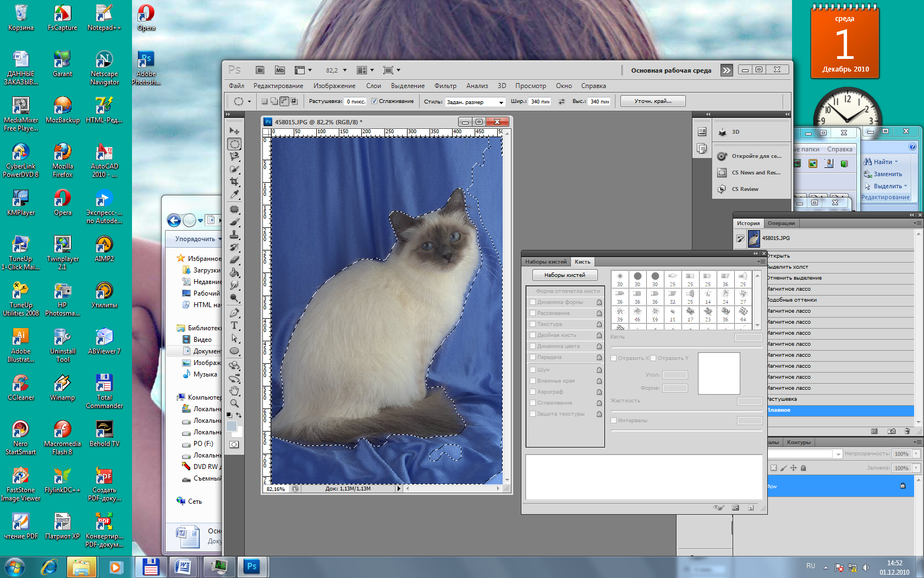
Task: Choose the Clone Stamp tool
Action: [x=234, y=235]
